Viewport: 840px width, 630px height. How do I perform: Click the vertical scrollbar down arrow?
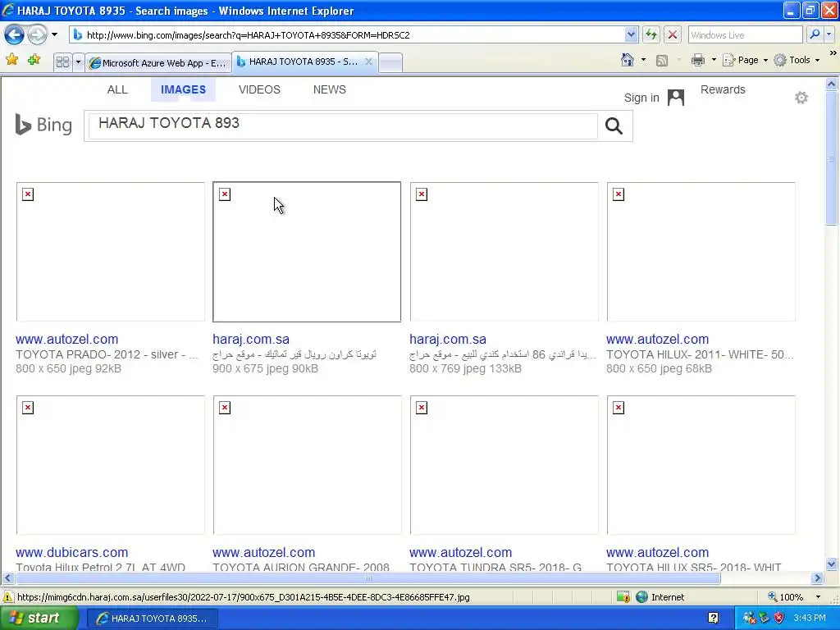(832, 564)
